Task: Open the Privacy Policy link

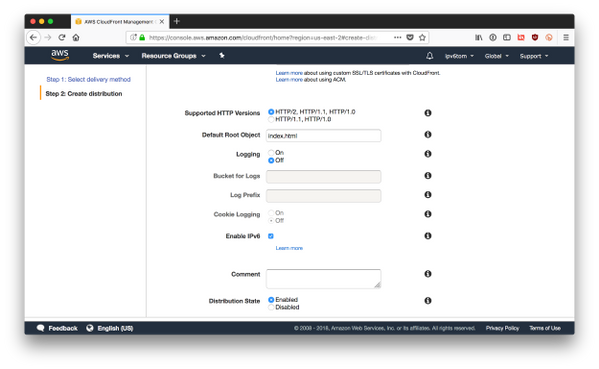Action: click(502, 328)
